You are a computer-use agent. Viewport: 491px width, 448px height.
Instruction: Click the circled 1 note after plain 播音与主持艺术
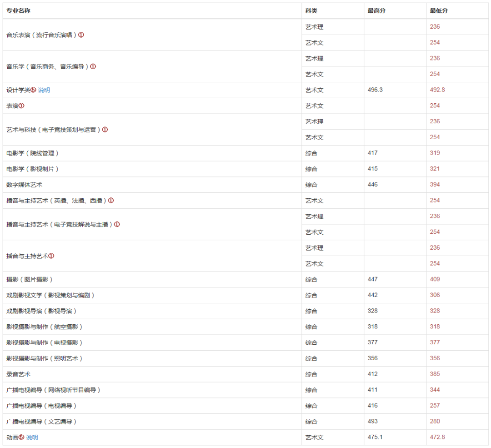51,256
